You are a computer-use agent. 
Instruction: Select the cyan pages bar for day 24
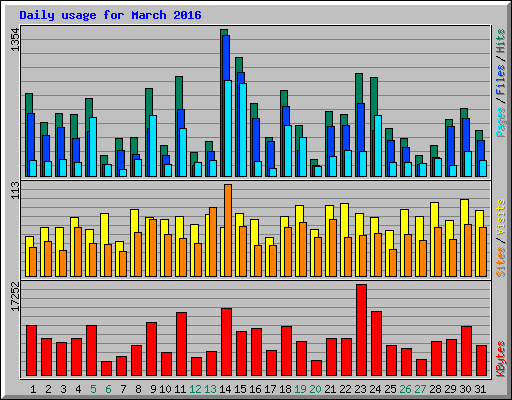pyautogui.click(x=378, y=146)
